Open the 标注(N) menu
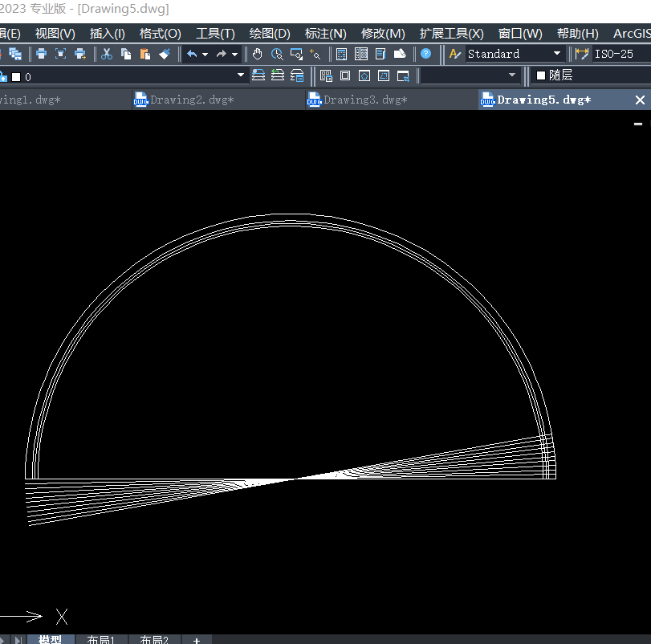 tap(326, 34)
